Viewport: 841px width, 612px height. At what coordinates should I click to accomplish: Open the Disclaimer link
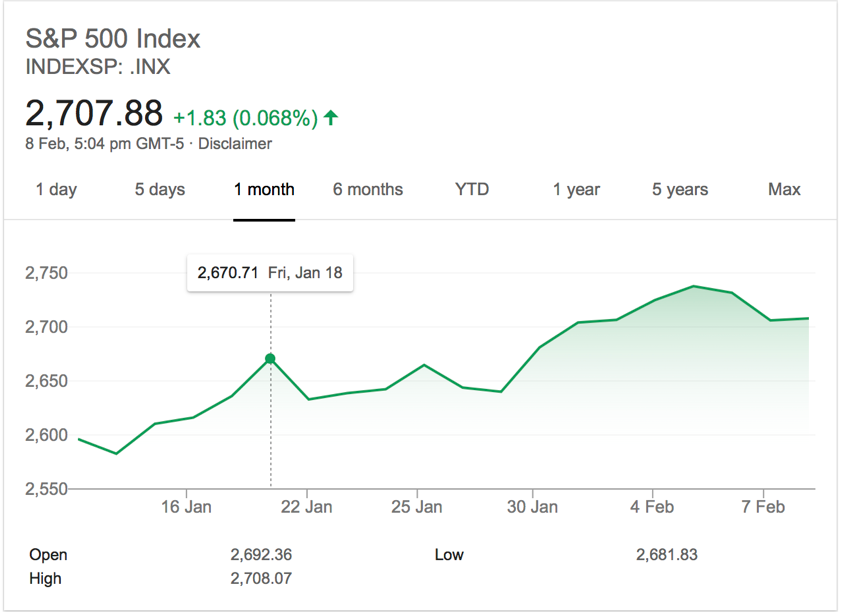(235, 143)
